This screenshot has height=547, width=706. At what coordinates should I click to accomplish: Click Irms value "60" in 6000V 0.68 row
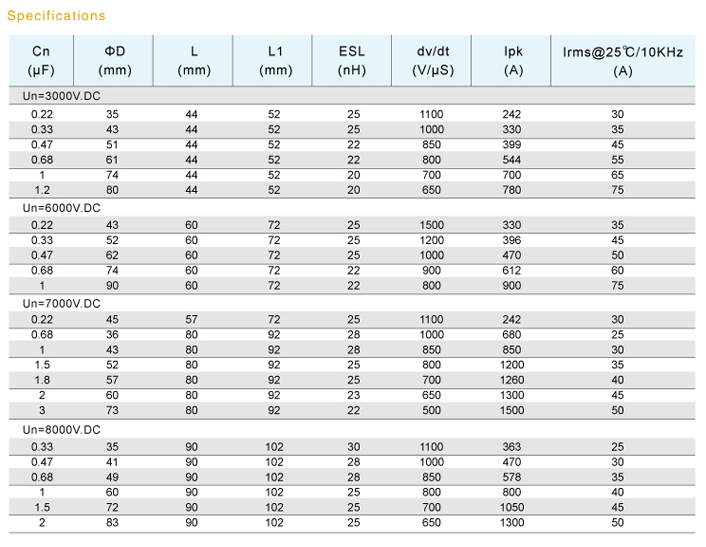(618, 270)
